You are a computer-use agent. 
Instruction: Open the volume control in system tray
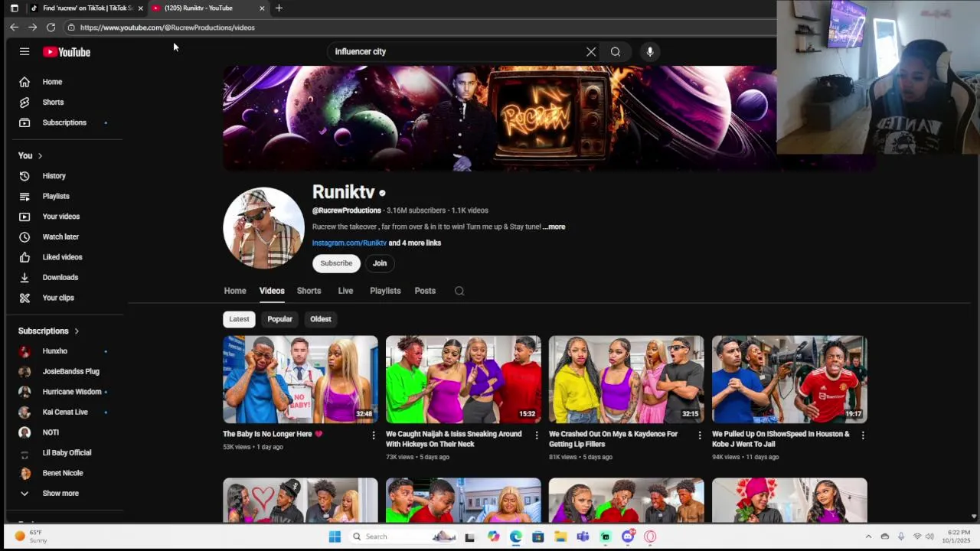click(929, 536)
